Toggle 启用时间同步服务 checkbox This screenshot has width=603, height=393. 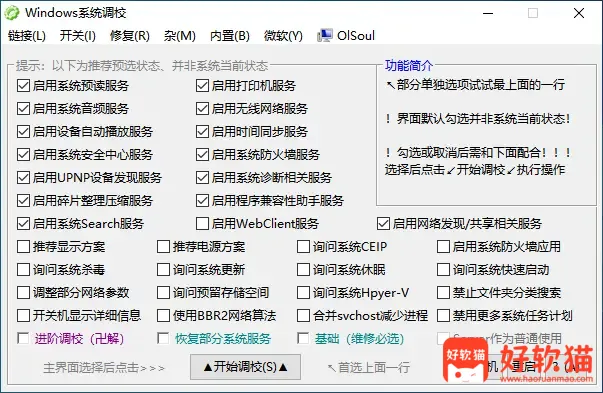tap(202, 132)
